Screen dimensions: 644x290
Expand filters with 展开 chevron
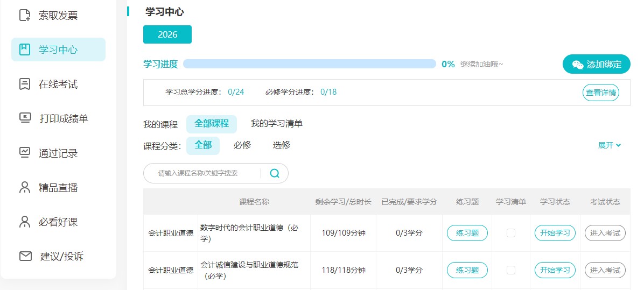click(x=610, y=145)
